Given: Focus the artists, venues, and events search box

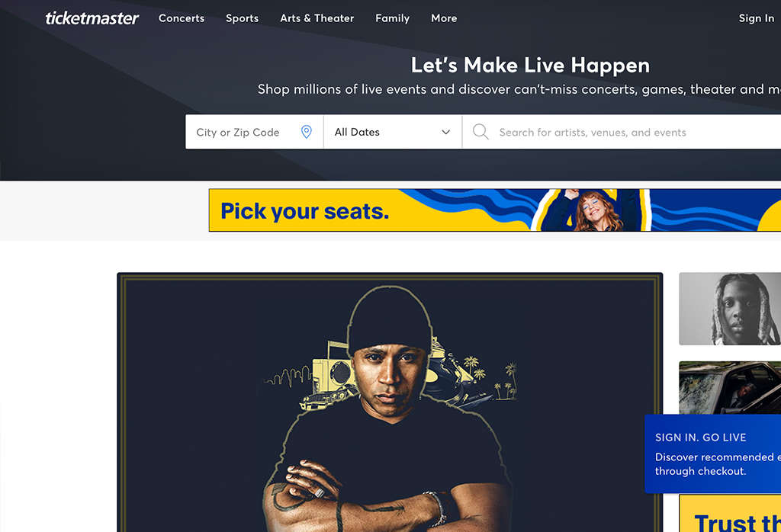Looking at the screenshot, I should [622, 132].
